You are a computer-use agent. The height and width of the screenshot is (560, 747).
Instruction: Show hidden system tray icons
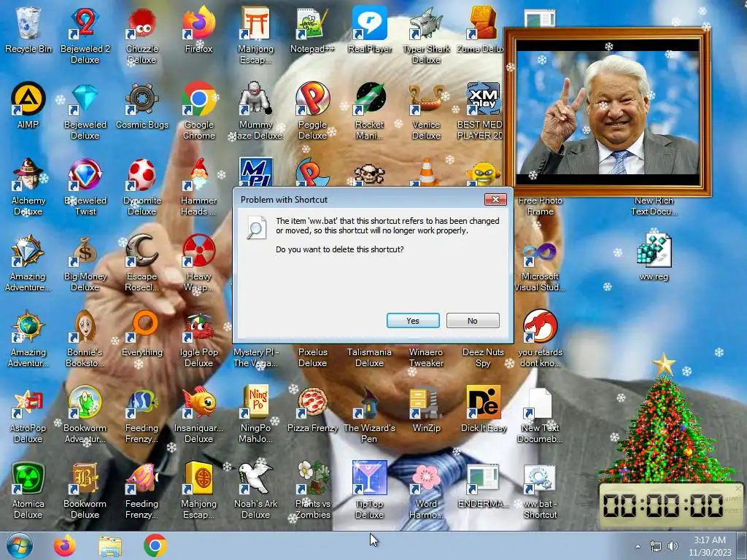[638, 546]
